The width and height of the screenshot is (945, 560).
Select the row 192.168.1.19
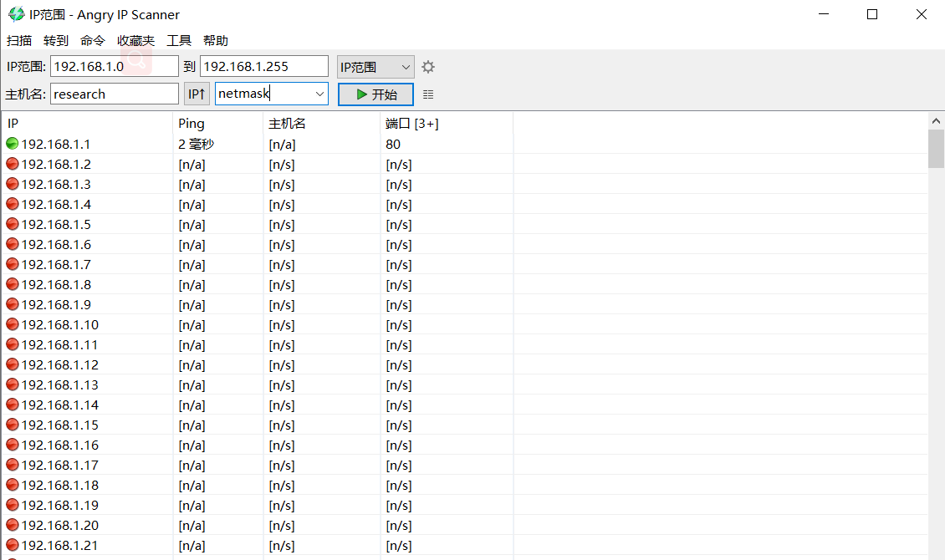(x=464, y=505)
